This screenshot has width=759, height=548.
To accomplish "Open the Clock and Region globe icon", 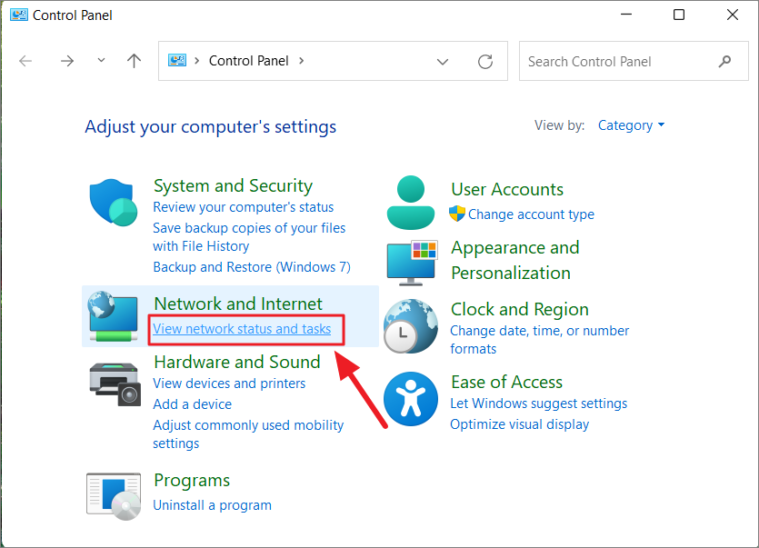I will 410,325.
